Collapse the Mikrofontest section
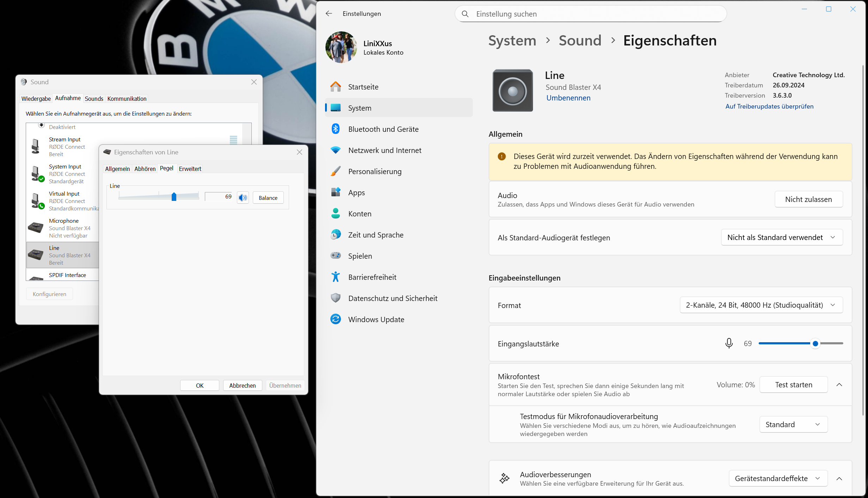Screen dimensions: 868x498 pyautogui.click(x=839, y=385)
